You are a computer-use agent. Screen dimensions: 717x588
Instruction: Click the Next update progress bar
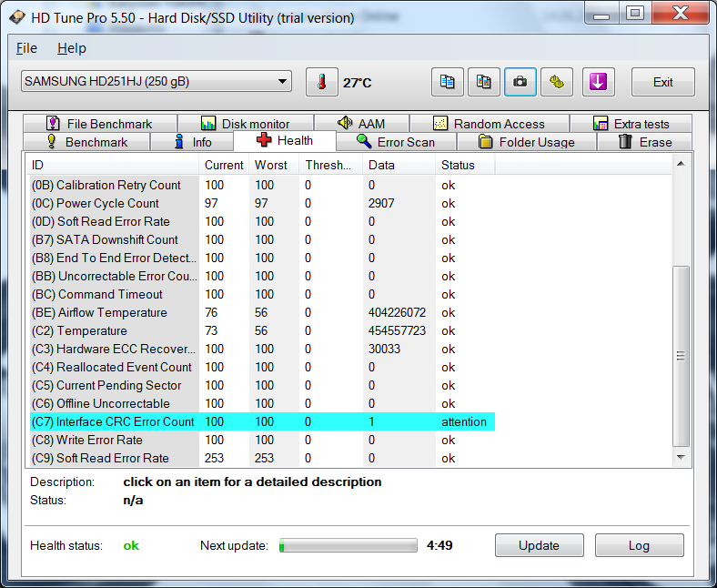coord(348,545)
